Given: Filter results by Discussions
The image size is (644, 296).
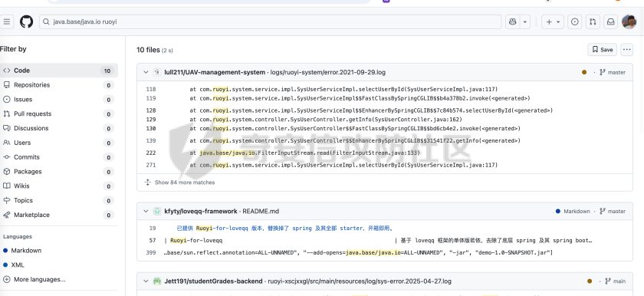Looking at the screenshot, I should click(59, 128).
